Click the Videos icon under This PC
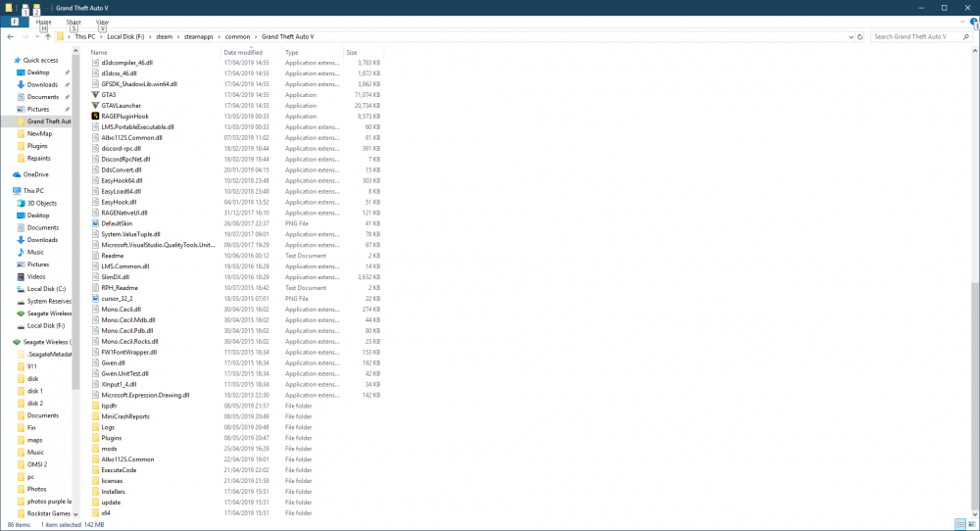 (x=21, y=276)
